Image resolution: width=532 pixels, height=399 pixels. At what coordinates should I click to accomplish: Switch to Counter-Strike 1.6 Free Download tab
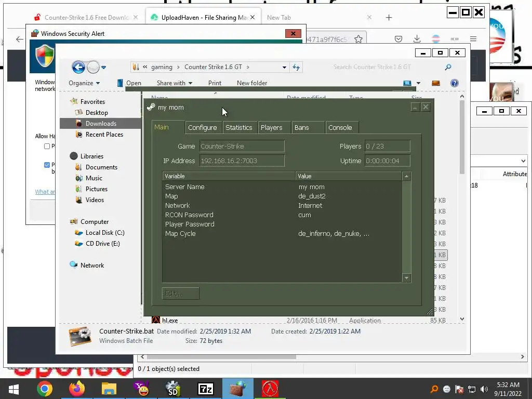87,17
